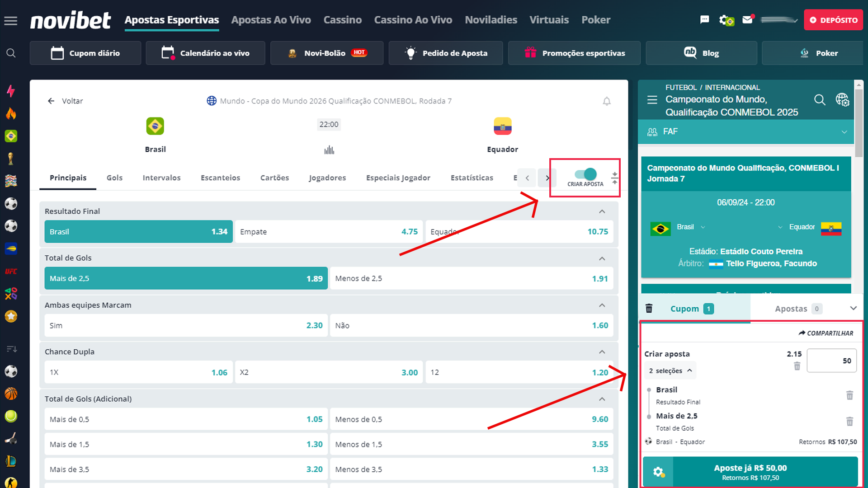Open Cupom diário button
This screenshot has width=868, height=488.
coord(85,53)
